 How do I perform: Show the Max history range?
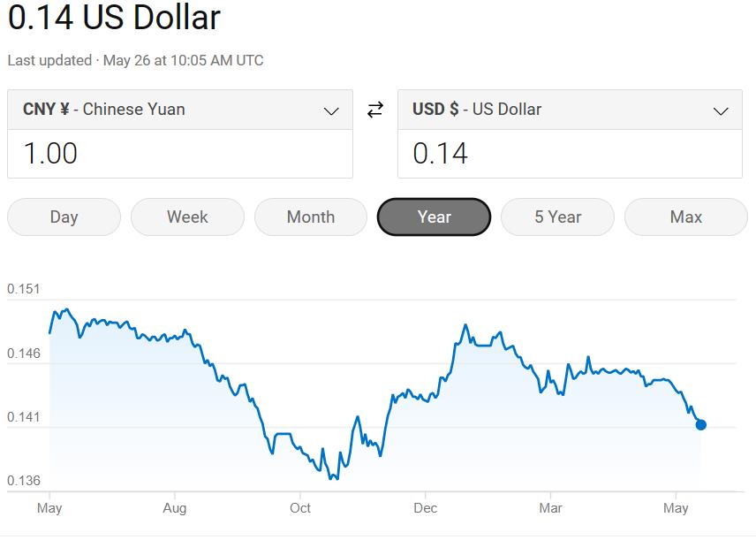pyautogui.click(x=686, y=217)
